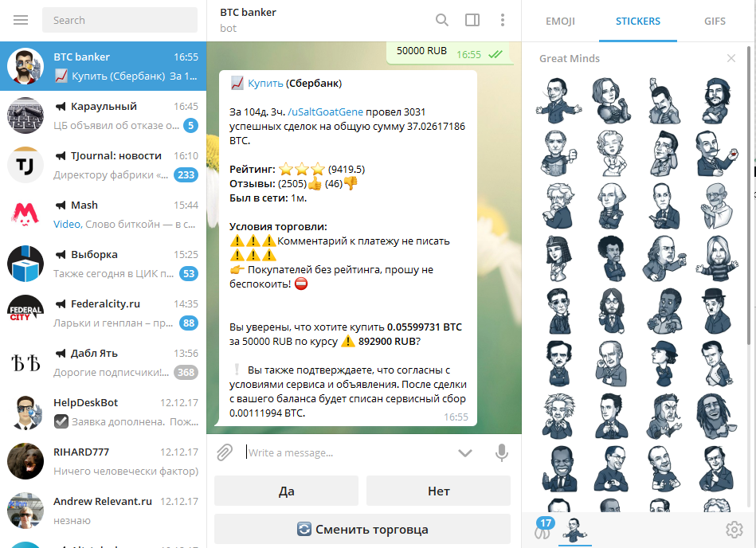Click the Search input field

tap(119, 20)
